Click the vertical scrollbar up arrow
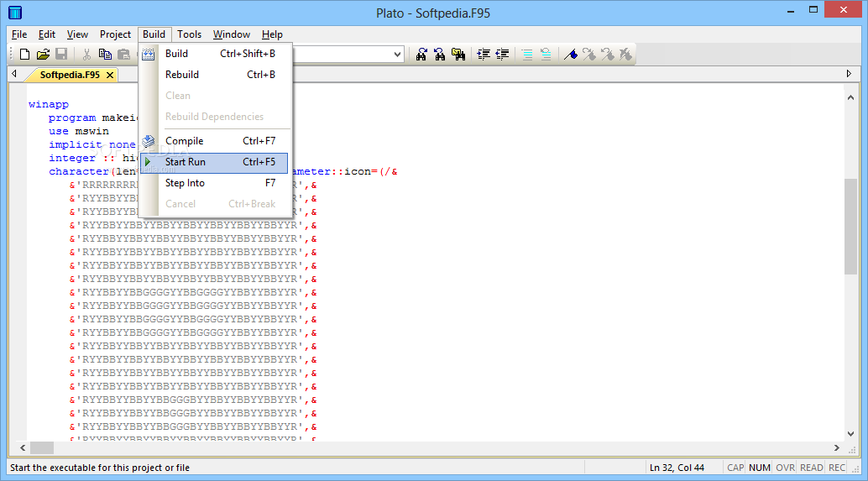 [850, 97]
